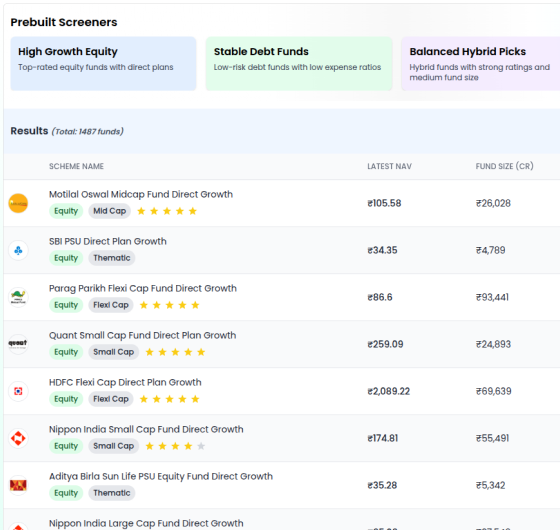Sort by the Scheme Name column header

tap(76, 166)
